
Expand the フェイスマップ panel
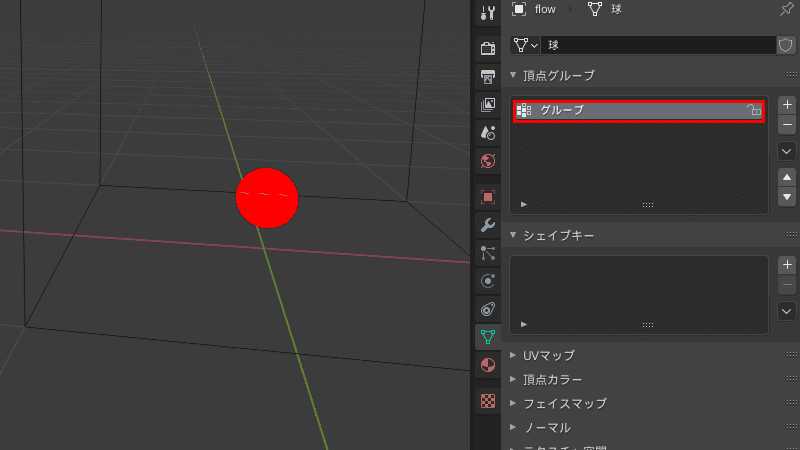(513, 403)
